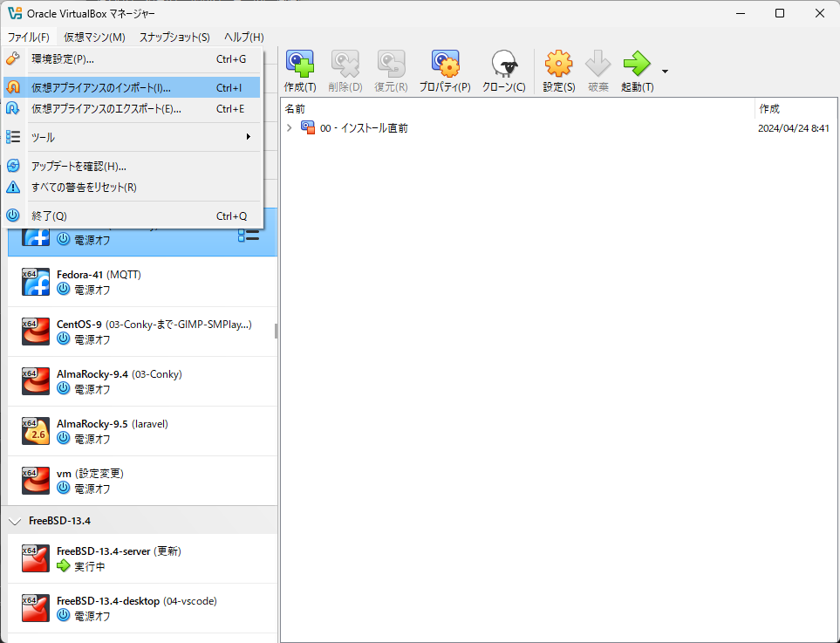Choose 終了(Q) to quit VirtualBox

tap(132, 216)
